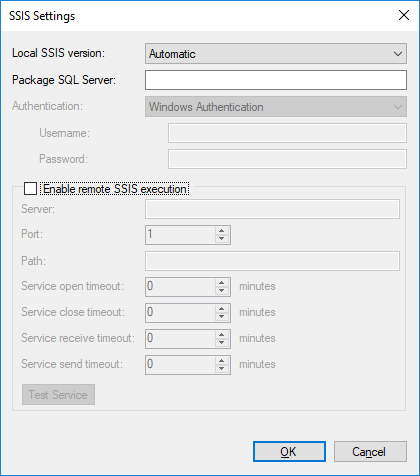Click the Package SQL Server text field
This screenshot has width=420, height=476.
[276, 80]
